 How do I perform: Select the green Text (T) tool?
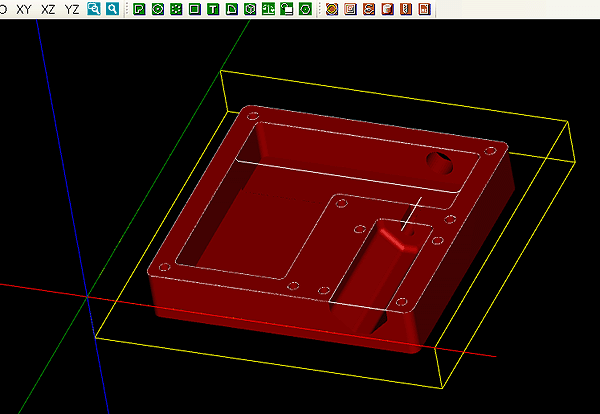click(213, 9)
